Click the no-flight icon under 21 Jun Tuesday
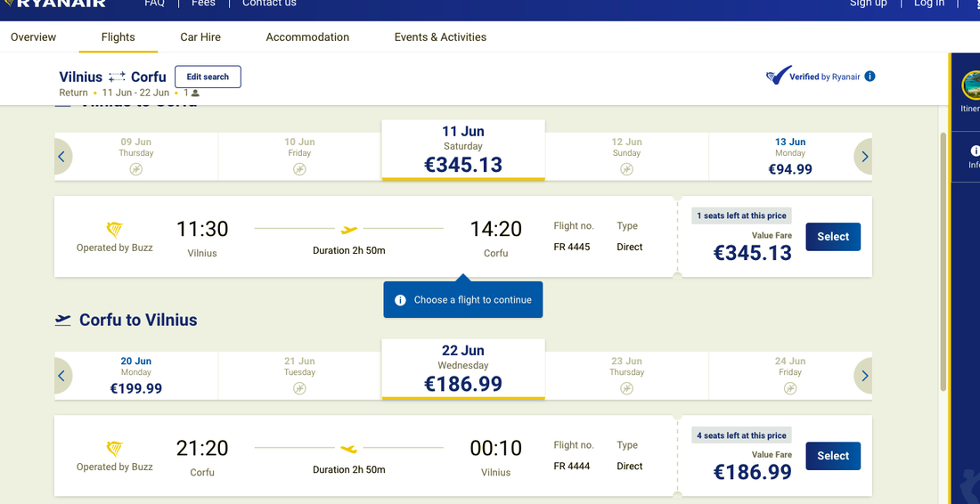Screen dimensions: 980x504 click(x=300, y=388)
